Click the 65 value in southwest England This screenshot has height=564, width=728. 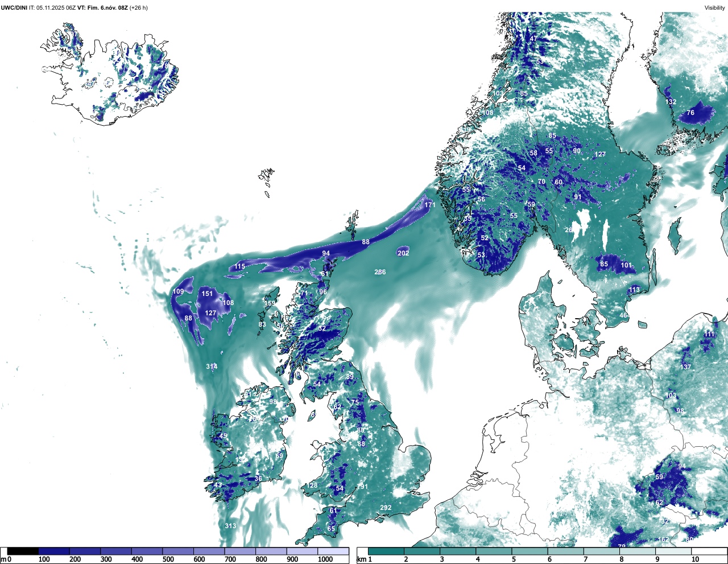click(x=331, y=529)
